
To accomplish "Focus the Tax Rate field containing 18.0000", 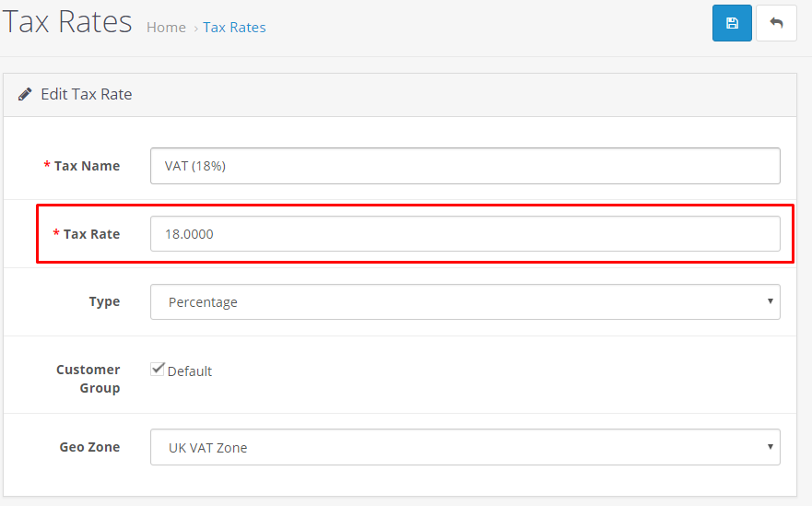I will (x=465, y=234).
